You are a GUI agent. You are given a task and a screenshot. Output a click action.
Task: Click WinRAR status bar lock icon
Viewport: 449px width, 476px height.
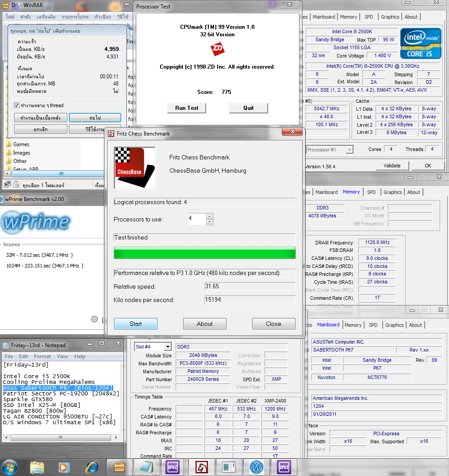[16, 184]
